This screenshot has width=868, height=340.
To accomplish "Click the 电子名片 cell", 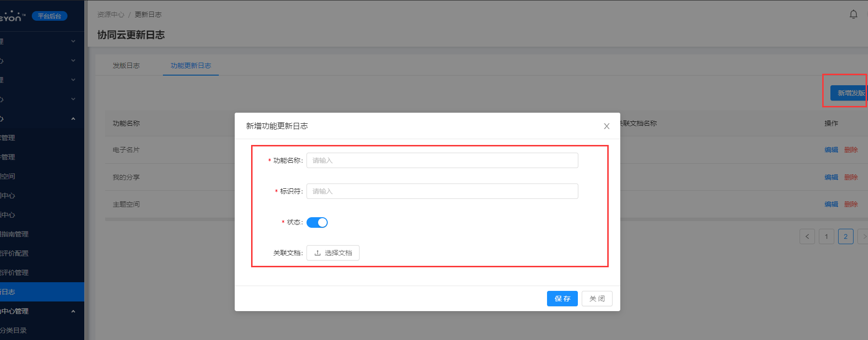I will [x=126, y=150].
